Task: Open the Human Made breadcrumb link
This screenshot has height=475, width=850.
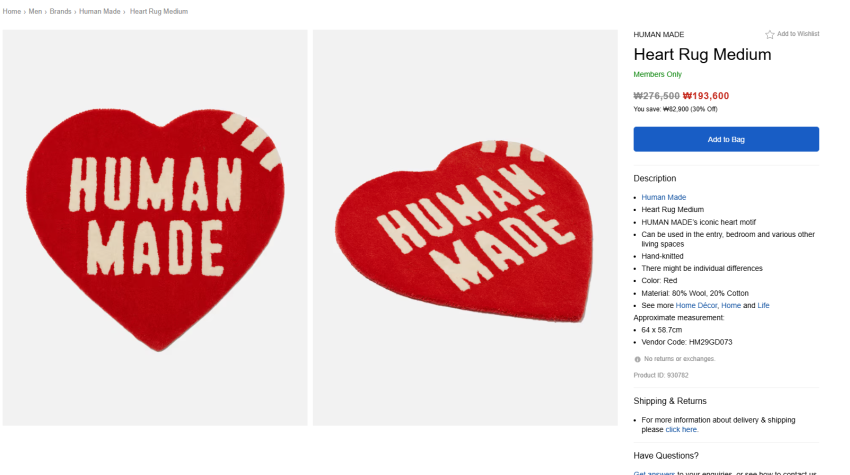Action: pos(100,11)
